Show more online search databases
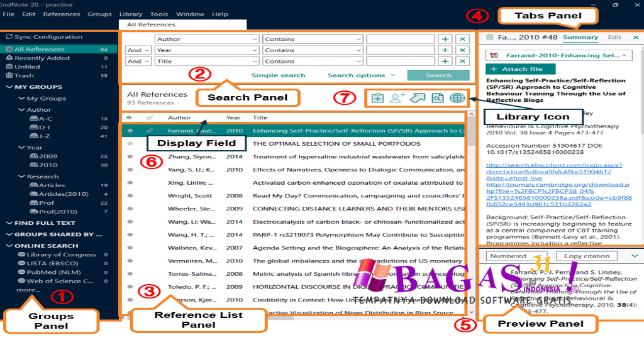This screenshot has height=338, width=644. click(28, 290)
